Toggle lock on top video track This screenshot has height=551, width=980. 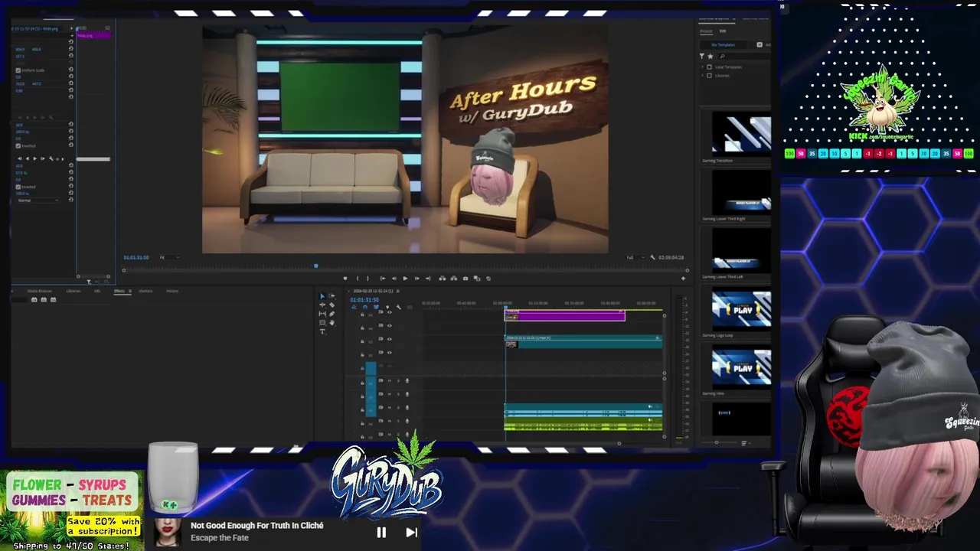[x=362, y=314]
